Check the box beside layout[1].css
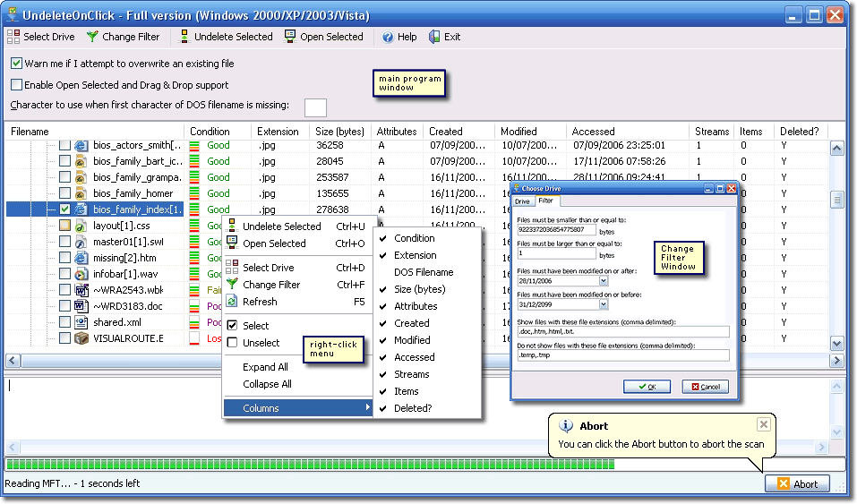 tap(64, 226)
